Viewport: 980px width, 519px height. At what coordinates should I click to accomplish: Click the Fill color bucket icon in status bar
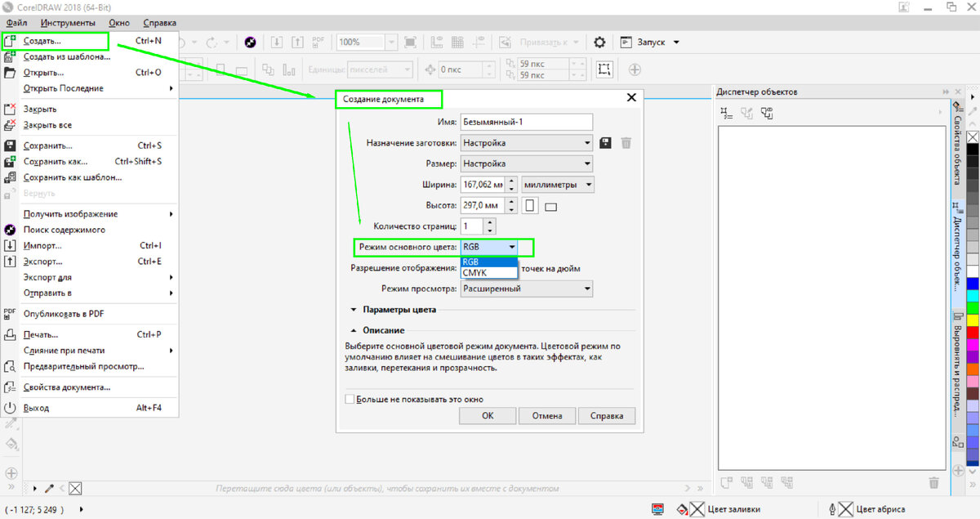(x=682, y=509)
